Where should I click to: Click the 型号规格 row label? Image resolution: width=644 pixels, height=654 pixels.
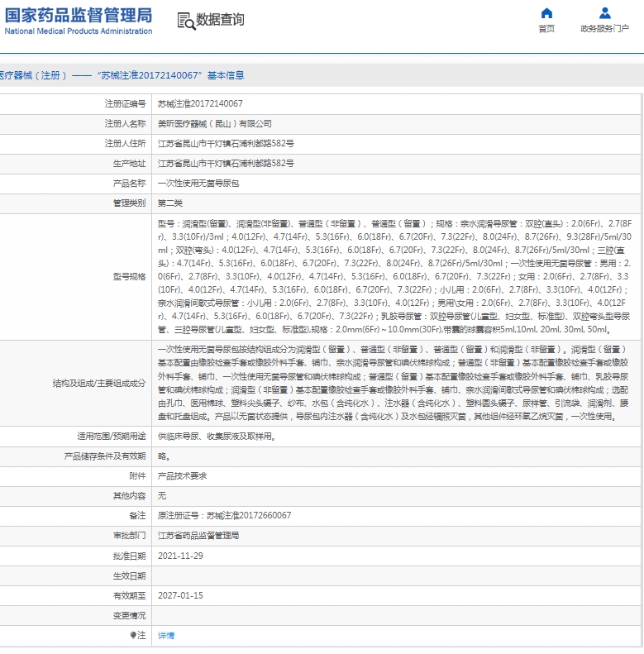pyautogui.click(x=129, y=276)
